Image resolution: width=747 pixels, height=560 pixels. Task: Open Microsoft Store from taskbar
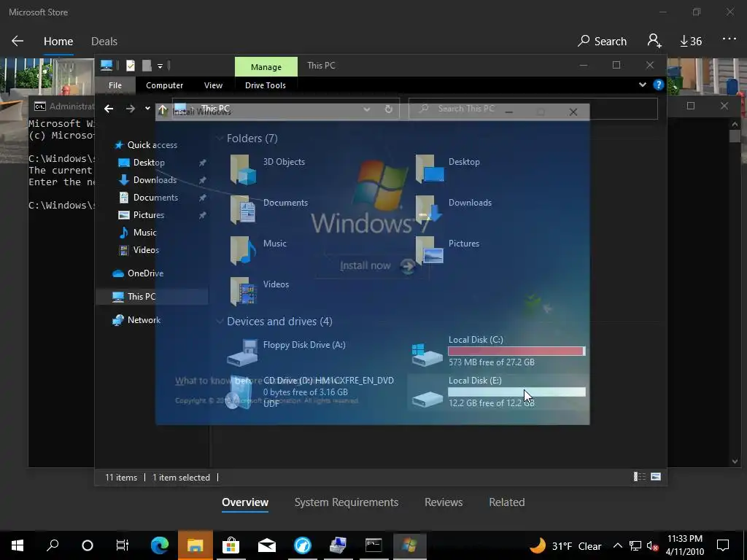[231, 545]
